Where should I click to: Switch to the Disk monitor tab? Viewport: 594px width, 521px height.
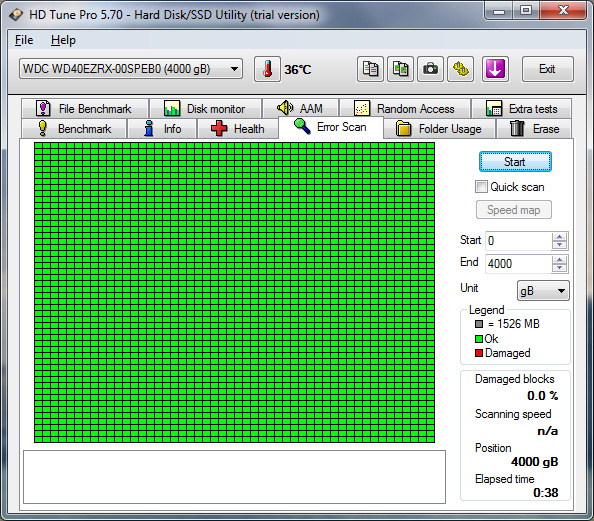[x=205, y=109]
